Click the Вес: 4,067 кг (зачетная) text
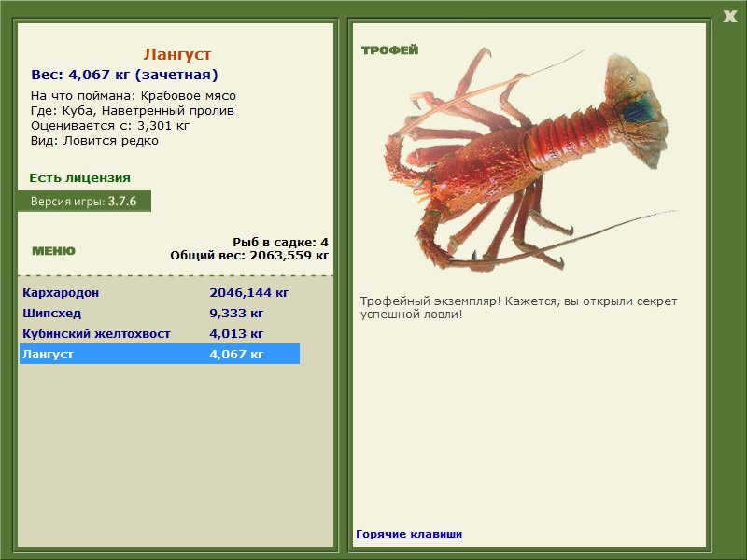This screenshot has height=560, width=747. 124,75
